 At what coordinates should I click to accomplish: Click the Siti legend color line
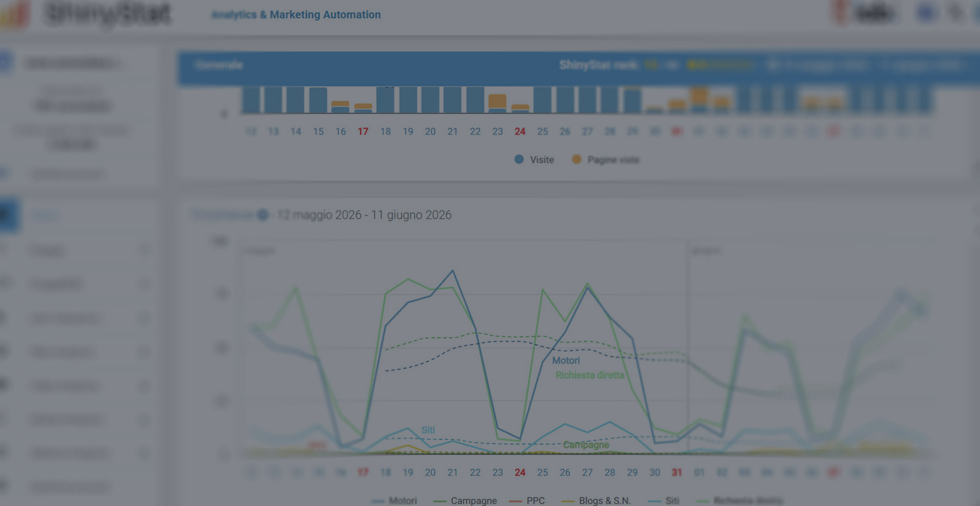point(654,501)
